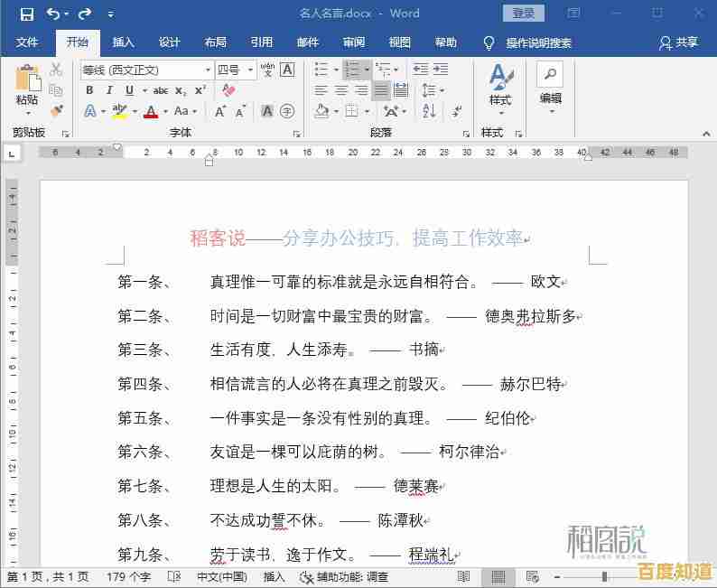Image resolution: width=717 pixels, height=588 pixels.
Task: Click the 共享 share button
Action: [679, 42]
